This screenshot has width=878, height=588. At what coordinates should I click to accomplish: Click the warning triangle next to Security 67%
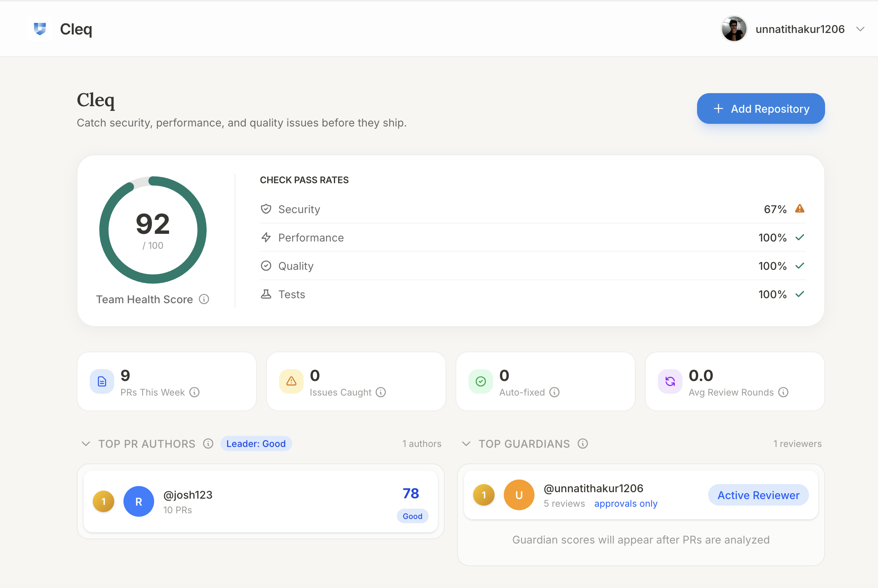pyautogui.click(x=801, y=209)
